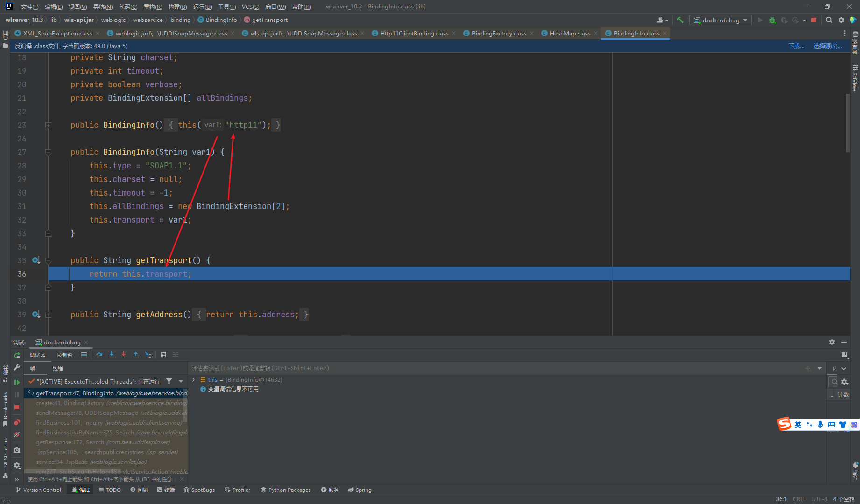Click the green Debug bug icon in the top toolbar

772,20
